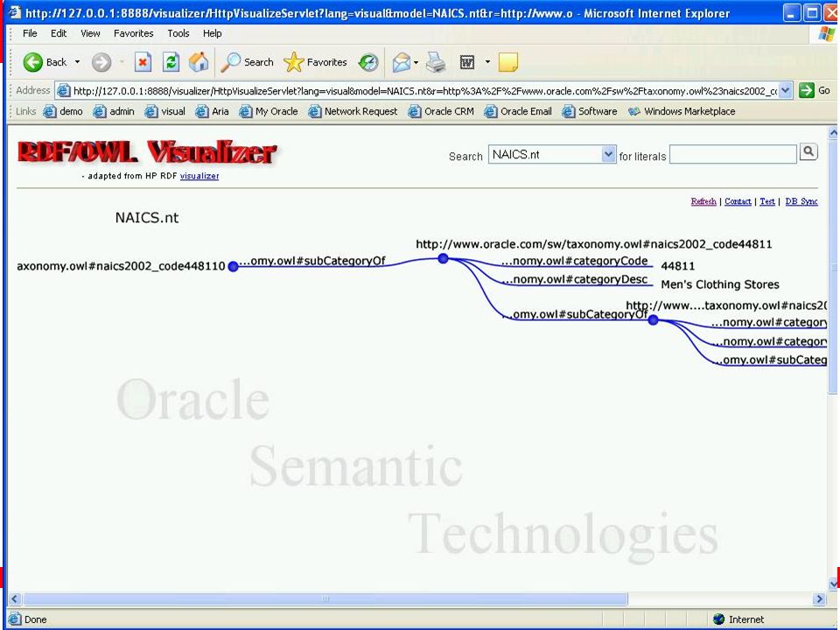Click the naics2002_code44811 URL label
Image resolution: width=840 pixels, height=630 pixels.
click(594, 244)
